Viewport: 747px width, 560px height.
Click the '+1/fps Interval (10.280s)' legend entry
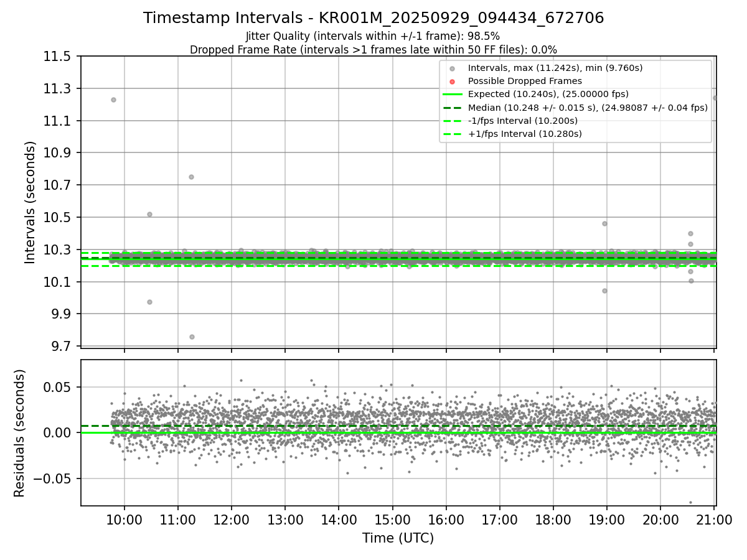[525, 134]
